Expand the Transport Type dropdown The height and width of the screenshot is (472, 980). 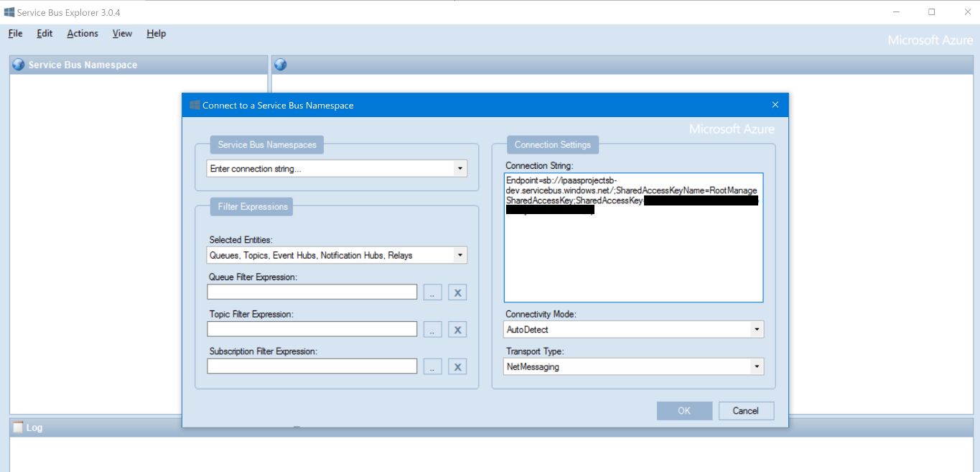click(x=756, y=367)
